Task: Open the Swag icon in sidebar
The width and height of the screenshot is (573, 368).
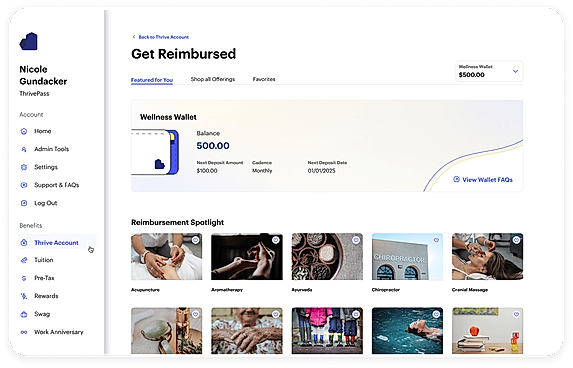Action: [24, 314]
